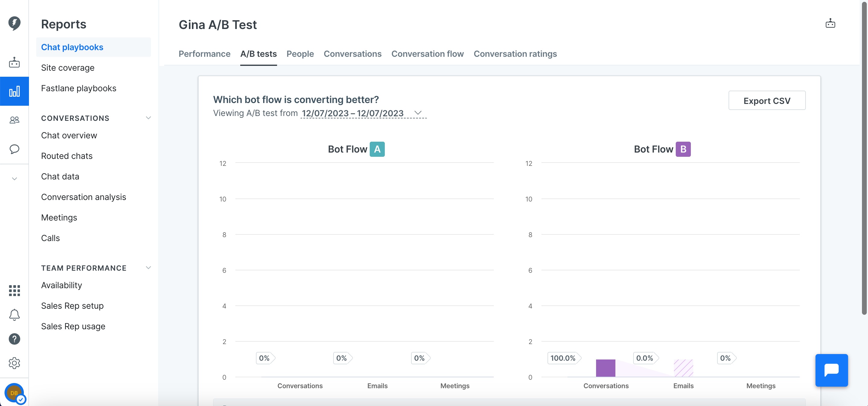868x406 pixels.
Task: Open the help question mark icon
Action: (14, 339)
